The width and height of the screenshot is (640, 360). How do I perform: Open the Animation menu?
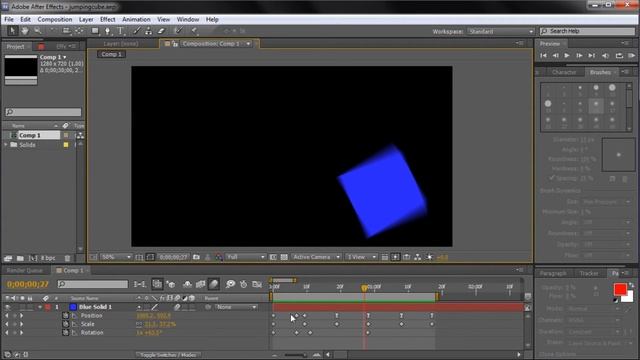pyautogui.click(x=136, y=19)
